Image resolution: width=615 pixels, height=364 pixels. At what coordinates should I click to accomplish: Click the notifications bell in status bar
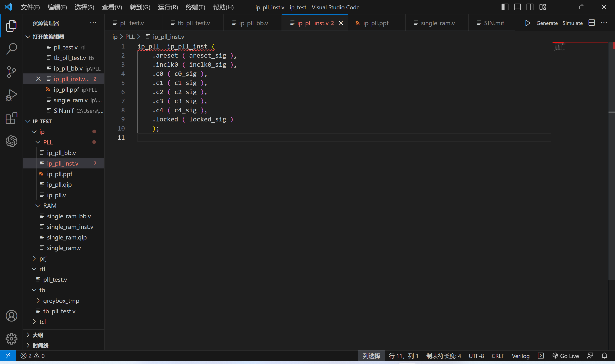(x=604, y=356)
